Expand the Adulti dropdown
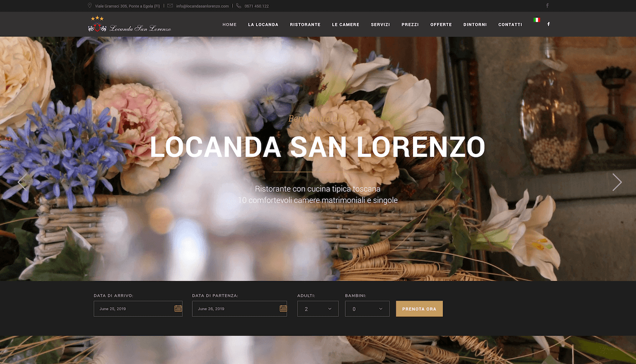Image resolution: width=636 pixels, height=364 pixels. (318, 309)
